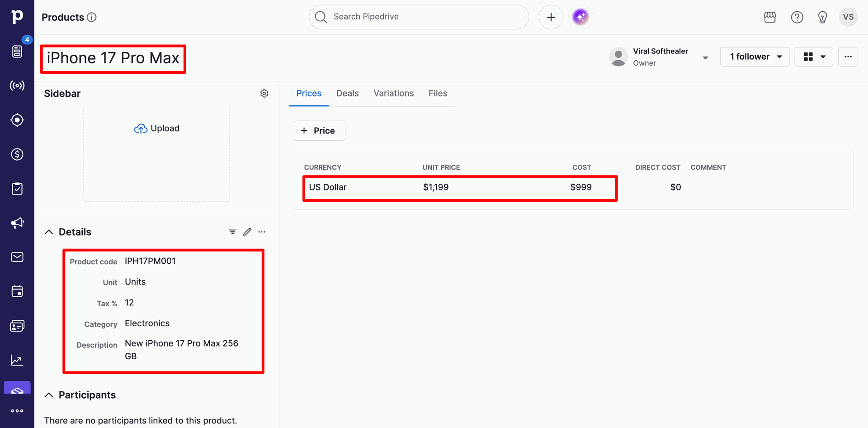Click the quick add plus button
Screen dimensions: 868x428
pyautogui.click(x=551, y=17)
